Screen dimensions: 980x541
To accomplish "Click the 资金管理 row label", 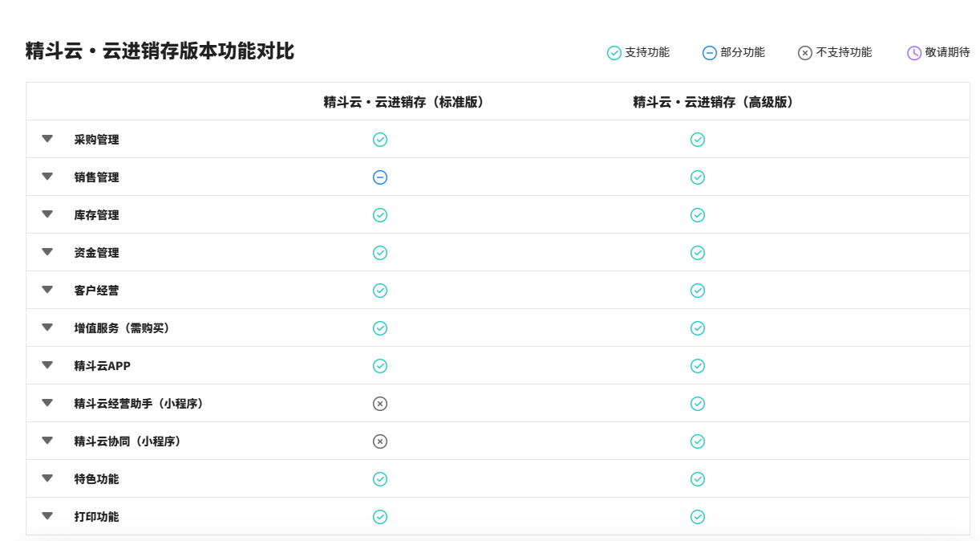I will coord(96,252).
